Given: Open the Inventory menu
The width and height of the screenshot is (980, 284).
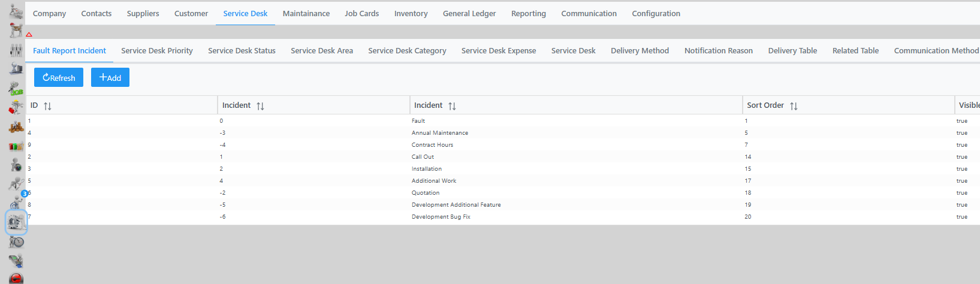Looking at the screenshot, I should (x=411, y=13).
